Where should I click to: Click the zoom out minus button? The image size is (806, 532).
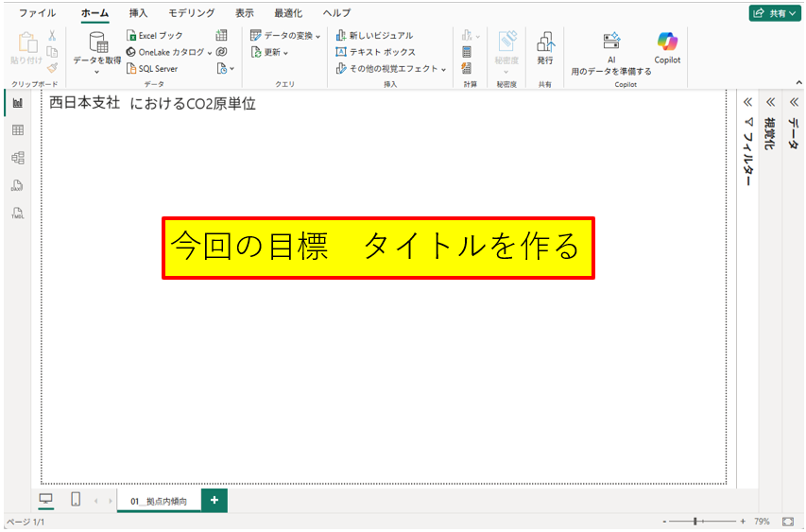[664, 522]
